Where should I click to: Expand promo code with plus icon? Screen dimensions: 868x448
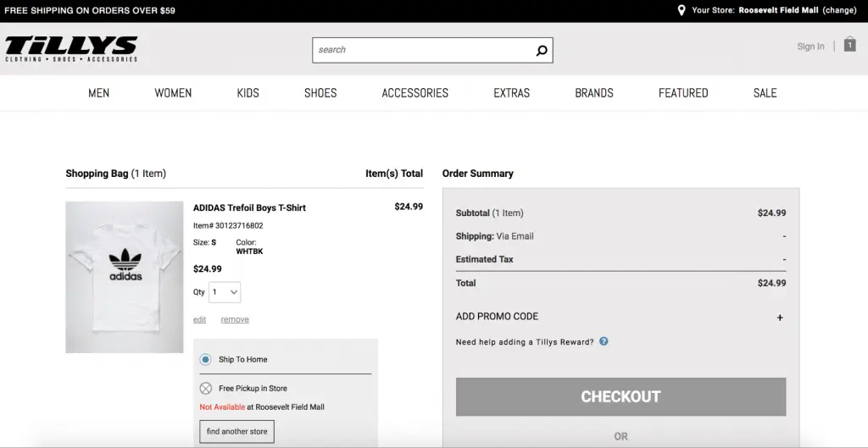[x=780, y=318]
